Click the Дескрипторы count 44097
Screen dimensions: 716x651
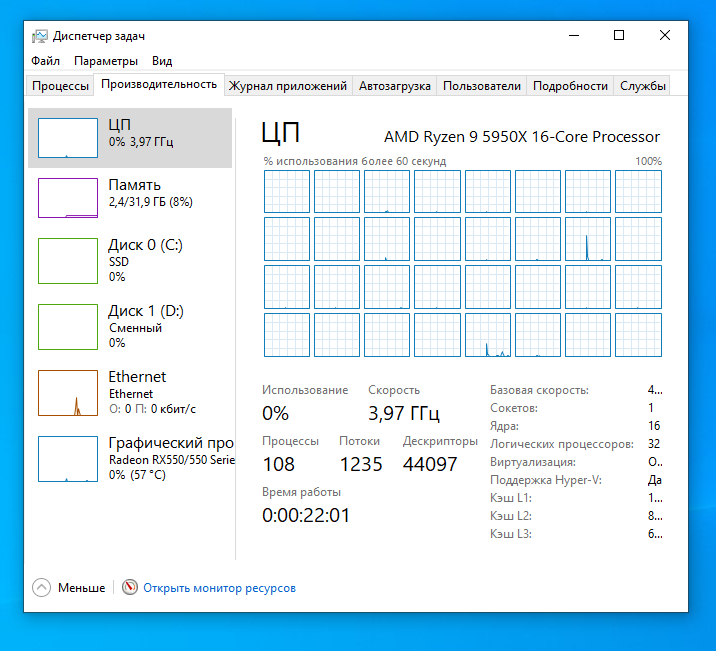430,464
